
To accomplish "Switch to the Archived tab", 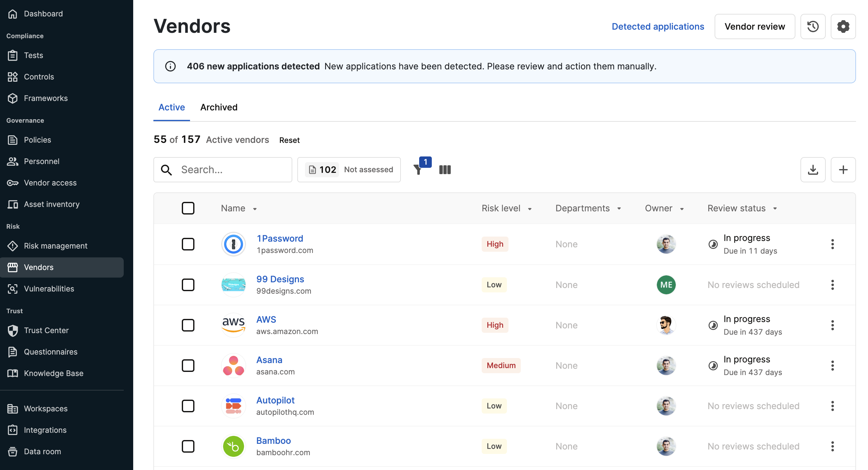I will click(x=219, y=107).
